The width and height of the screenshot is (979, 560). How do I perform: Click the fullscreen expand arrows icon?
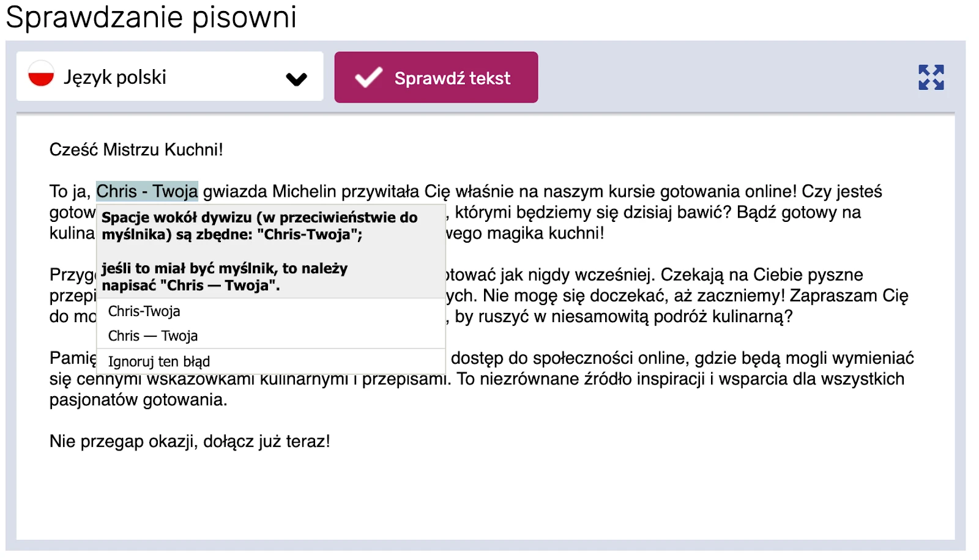coord(931,78)
